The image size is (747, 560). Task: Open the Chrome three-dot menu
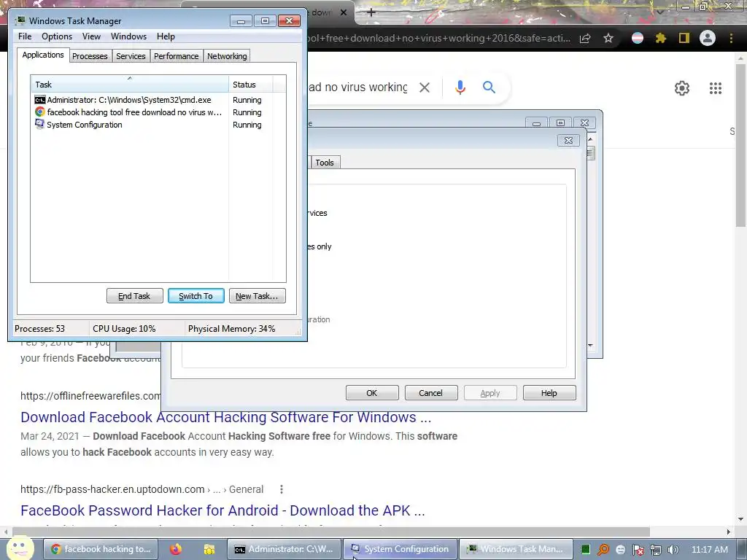[x=731, y=38]
